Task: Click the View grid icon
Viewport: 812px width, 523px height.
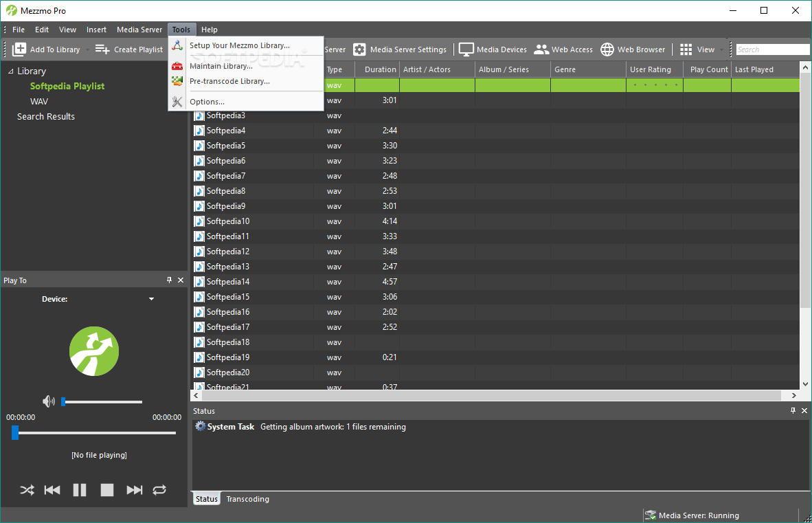Action: 686,49
